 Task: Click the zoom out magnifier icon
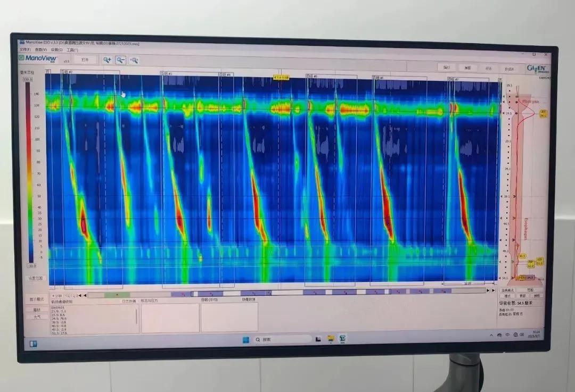point(121,60)
